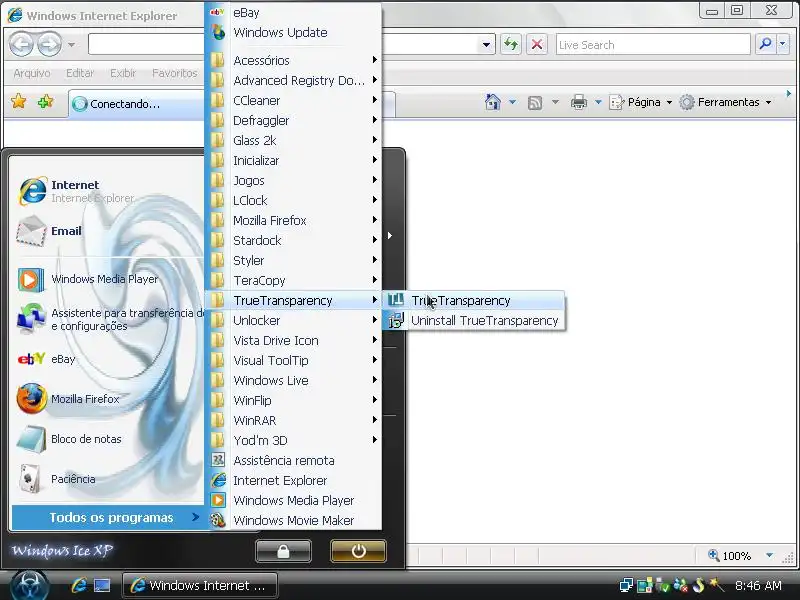Image resolution: width=800 pixels, height=600 pixels.
Task: Open the Favoritos menu
Action: pos(174,73)
